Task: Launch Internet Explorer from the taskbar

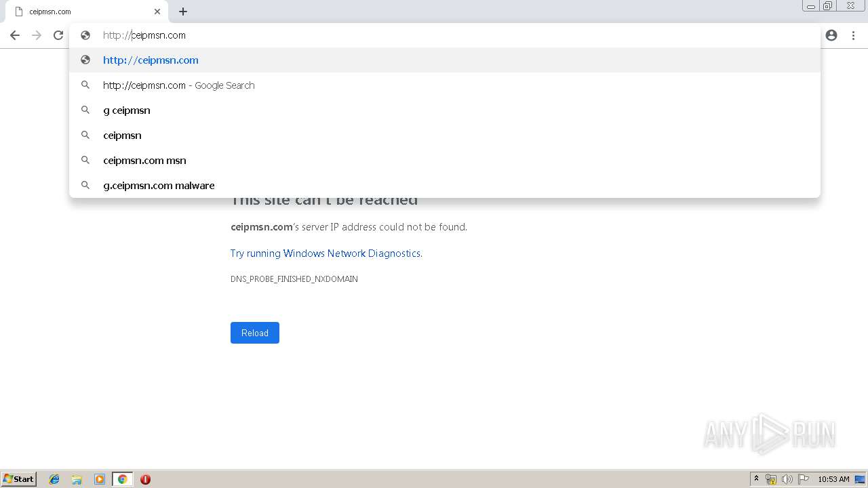Action: pyautogui.click(x=54, y=479)
